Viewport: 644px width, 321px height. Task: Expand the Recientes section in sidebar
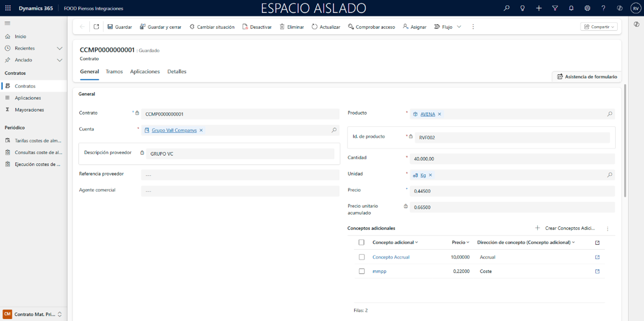tap(59, 49)
